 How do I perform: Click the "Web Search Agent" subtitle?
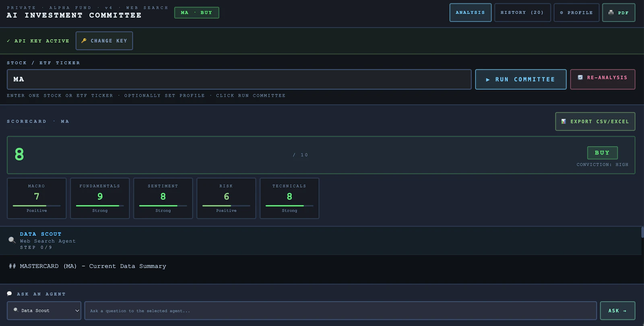47,241
